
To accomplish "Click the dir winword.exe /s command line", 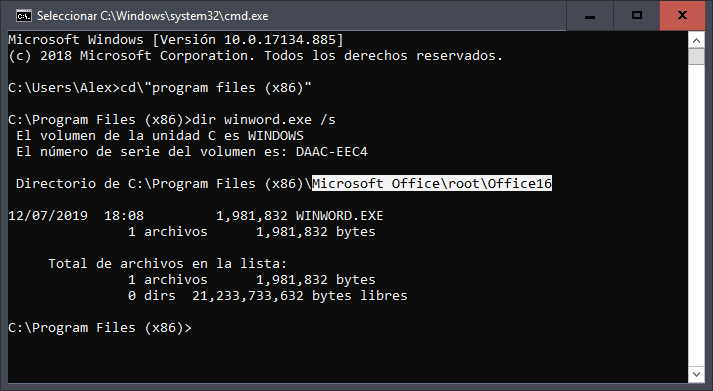I will pos(264,120).
